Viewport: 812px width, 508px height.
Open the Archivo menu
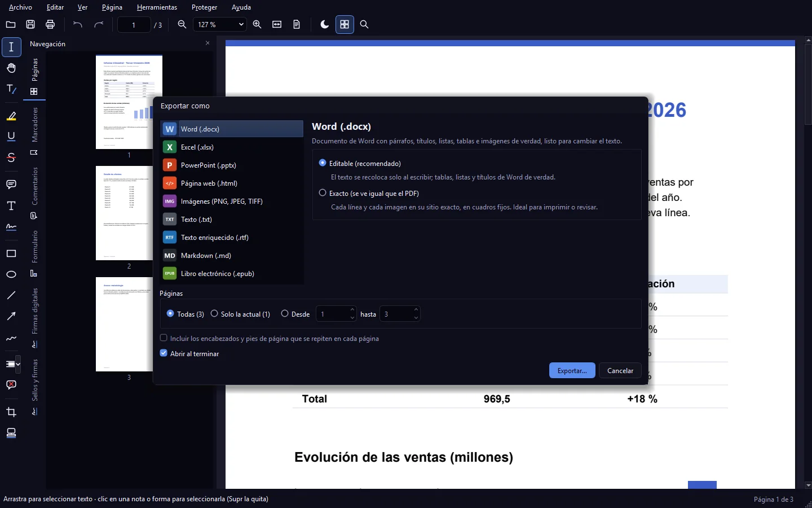coord(20,7)
